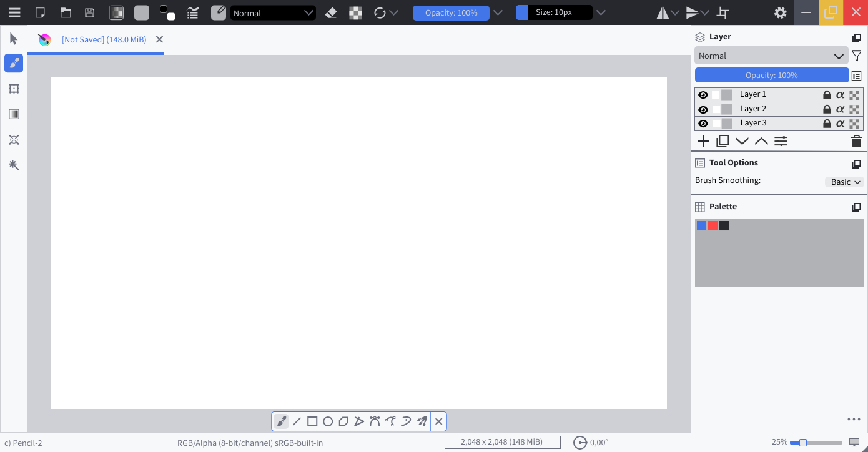868x452 pixels.
Task: Open the gradient chooser in the top toolbar
Action: point(116,12)
